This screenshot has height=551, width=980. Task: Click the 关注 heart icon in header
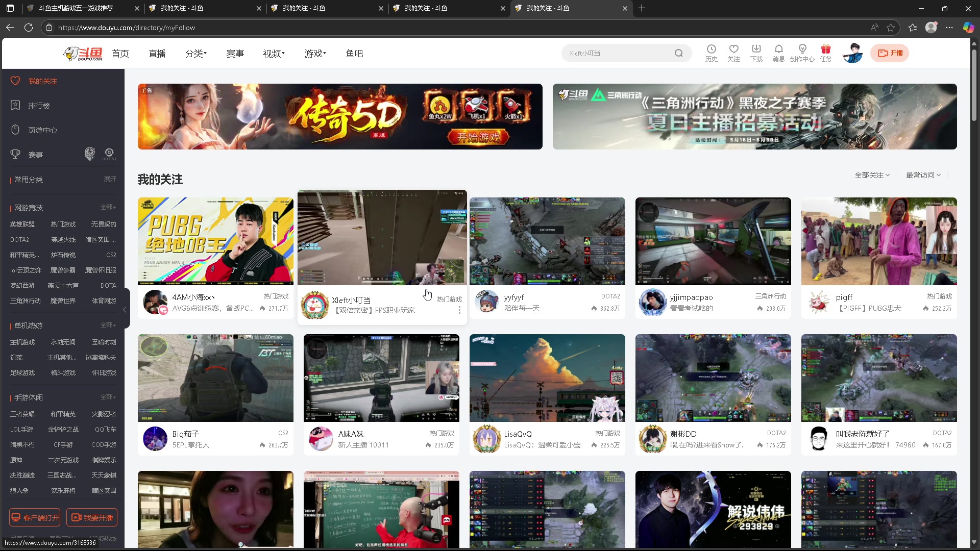click(x=733, y=49)
